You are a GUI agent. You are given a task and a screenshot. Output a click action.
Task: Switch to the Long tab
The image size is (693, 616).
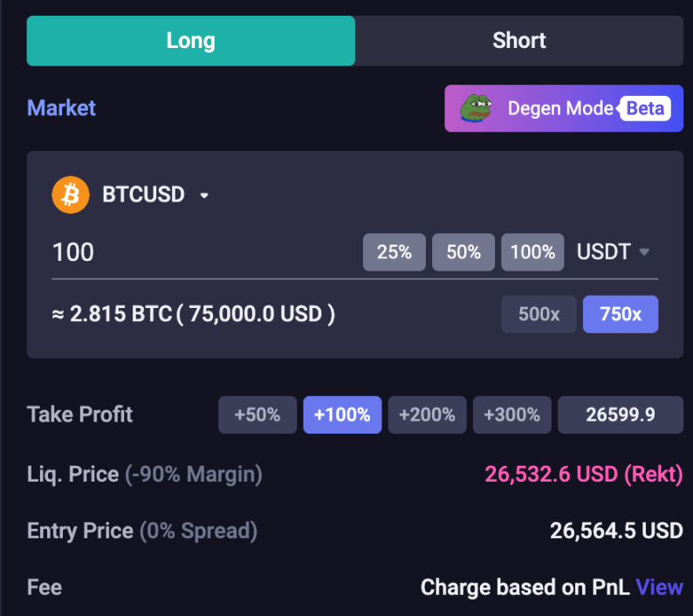click(x=190, y=40)
